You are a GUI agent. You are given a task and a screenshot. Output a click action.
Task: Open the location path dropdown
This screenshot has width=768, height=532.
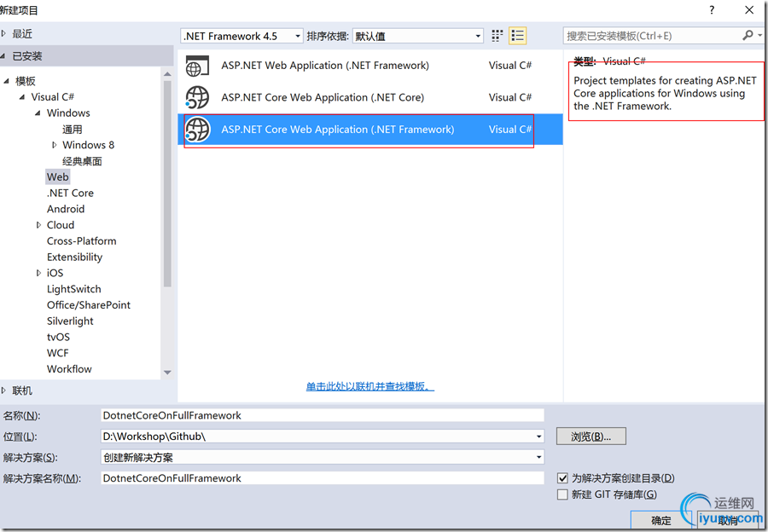538,436
